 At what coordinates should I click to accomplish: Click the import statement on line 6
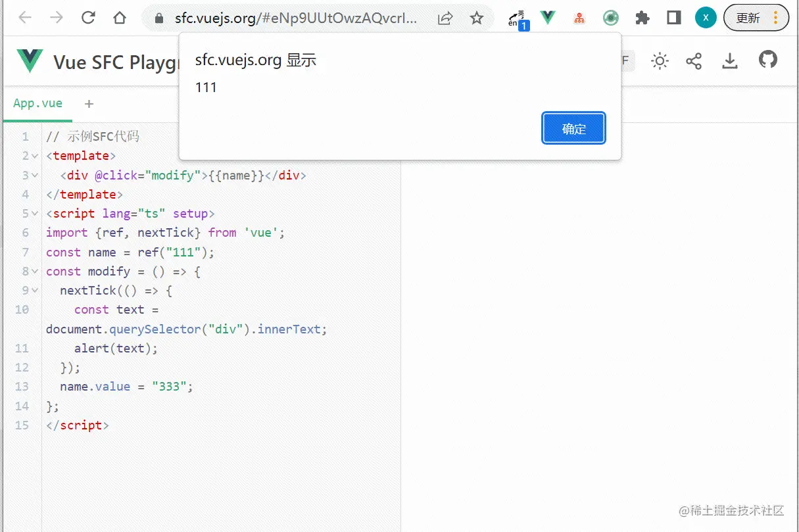[166, 233]
